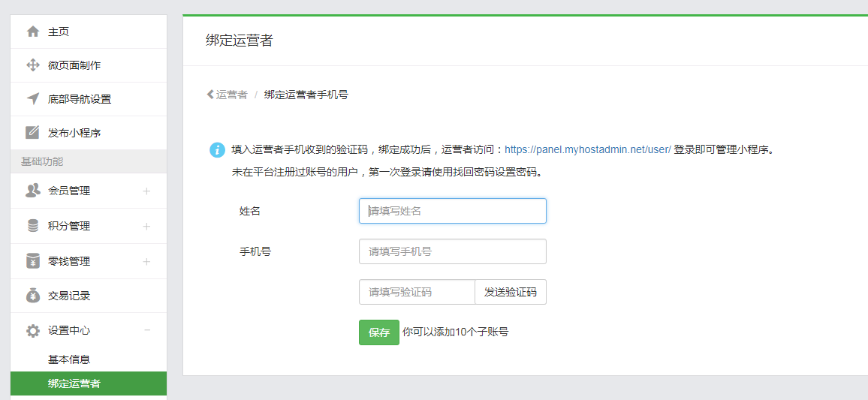This screenshot has height=400, width=868.
Task: Click the people icon for 会员管理
Action: click(33, 191)
